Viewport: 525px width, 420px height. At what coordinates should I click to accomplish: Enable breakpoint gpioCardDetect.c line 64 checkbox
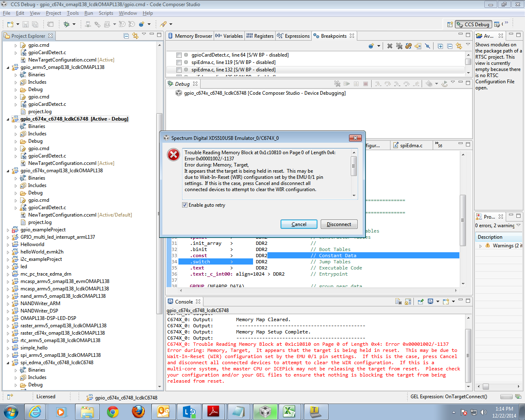(x=179, y=55)
